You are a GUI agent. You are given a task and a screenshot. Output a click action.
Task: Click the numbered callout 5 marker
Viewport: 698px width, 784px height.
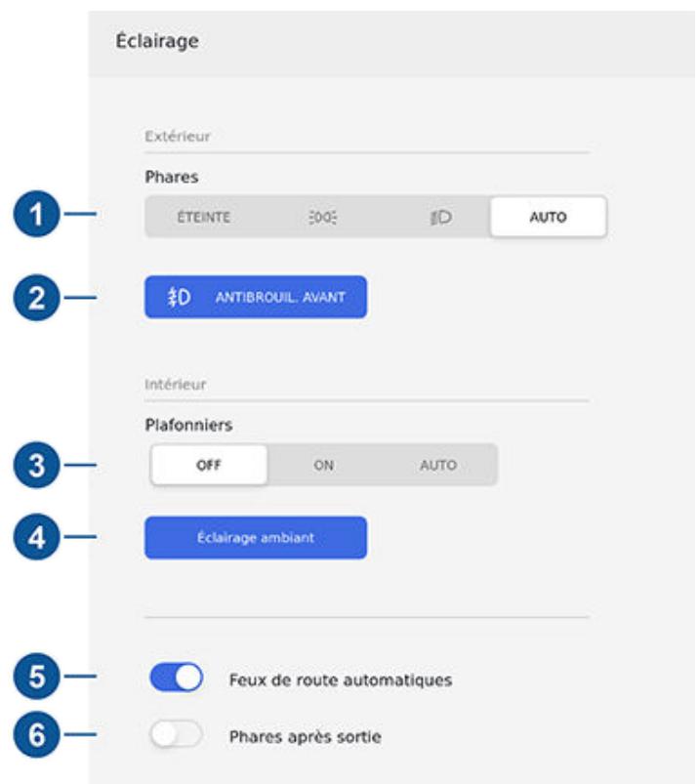36,676
